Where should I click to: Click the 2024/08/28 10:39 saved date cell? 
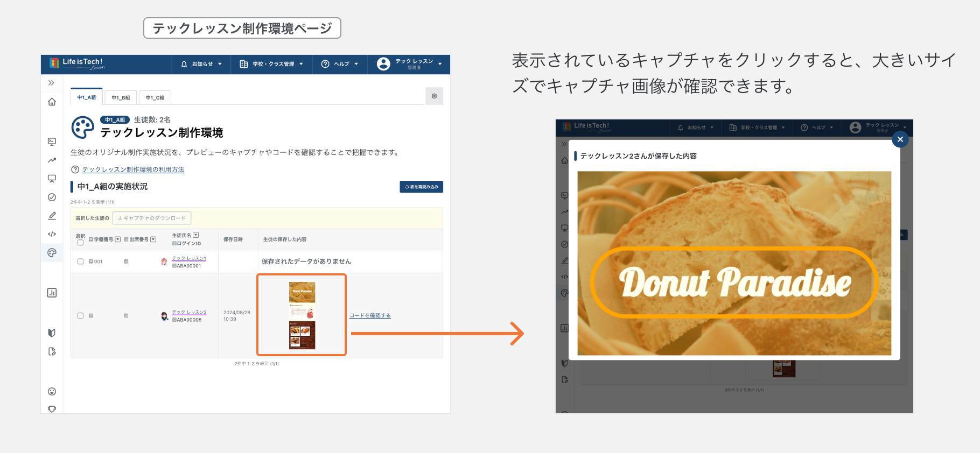[237, 316]
